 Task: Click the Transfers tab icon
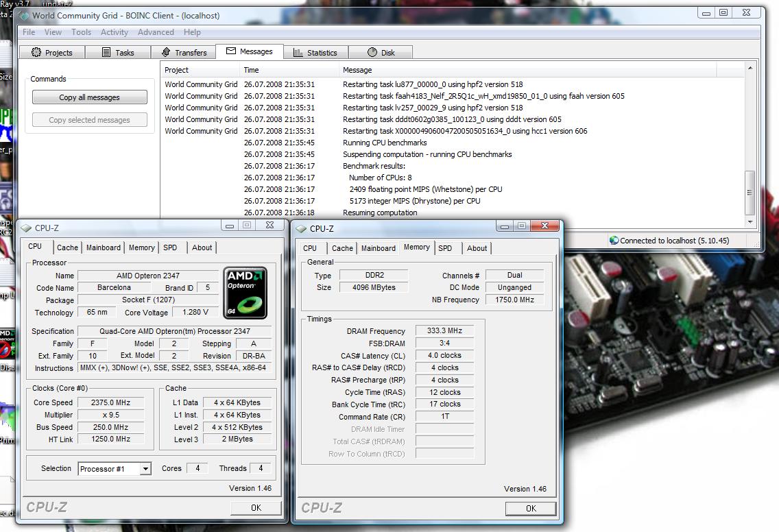click(167, 52)
